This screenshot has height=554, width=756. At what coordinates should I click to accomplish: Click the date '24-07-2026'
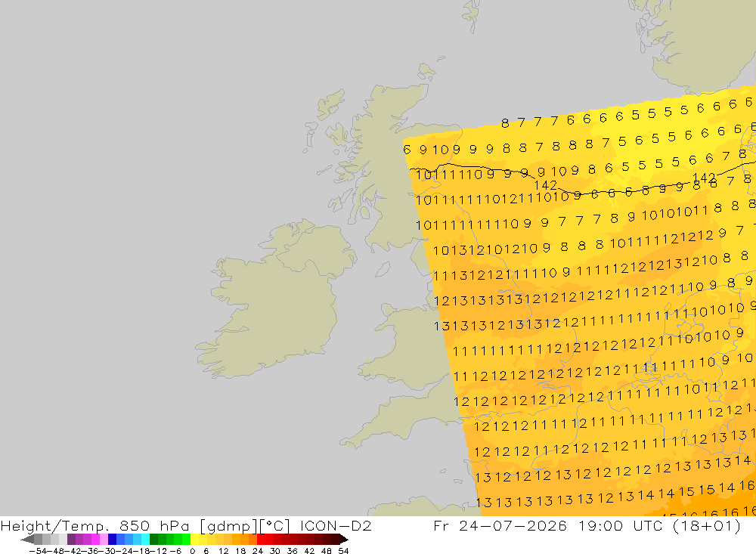513,525
